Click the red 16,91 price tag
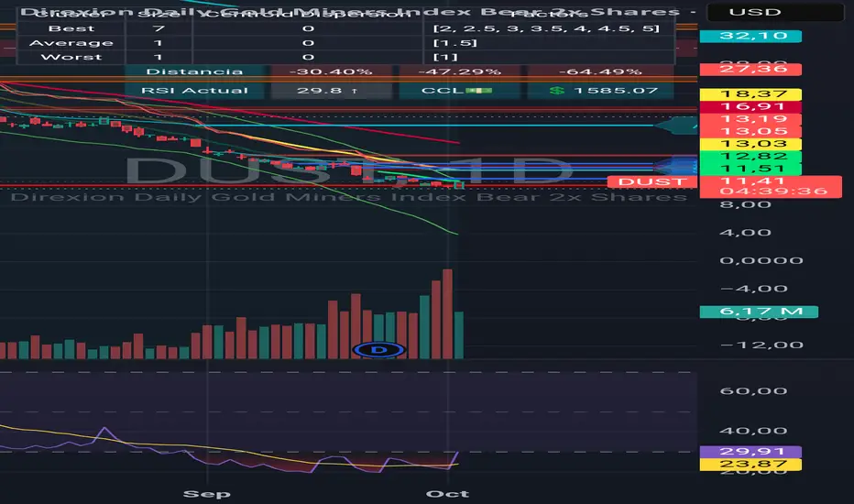This screenshot has height=504, width=854. tap(730, 107)
